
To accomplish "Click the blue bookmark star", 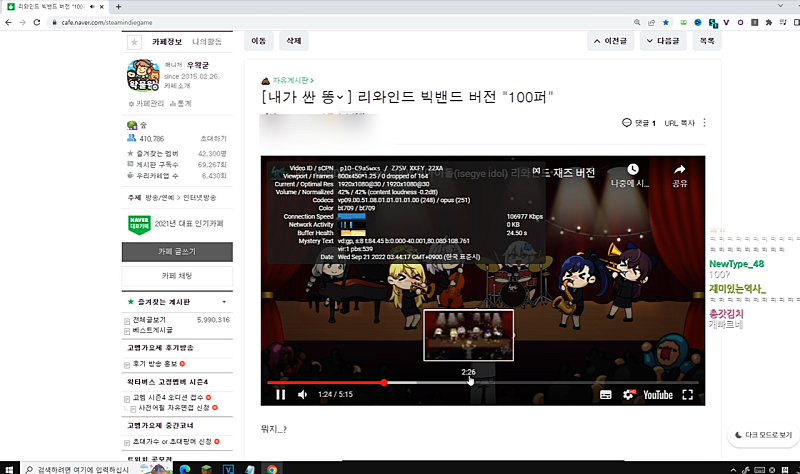I will [666, 22].
